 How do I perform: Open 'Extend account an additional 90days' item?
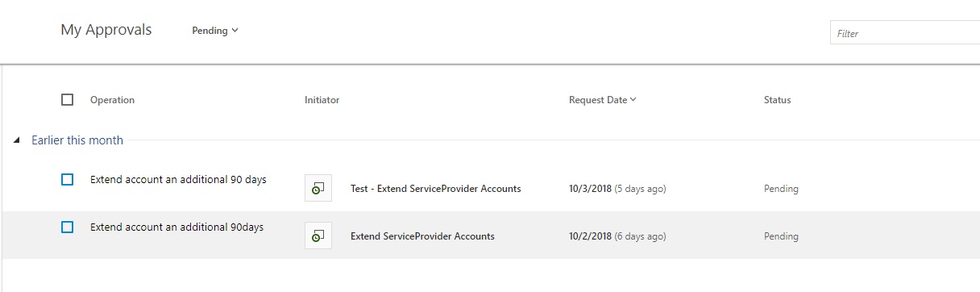tap(176, 227)
